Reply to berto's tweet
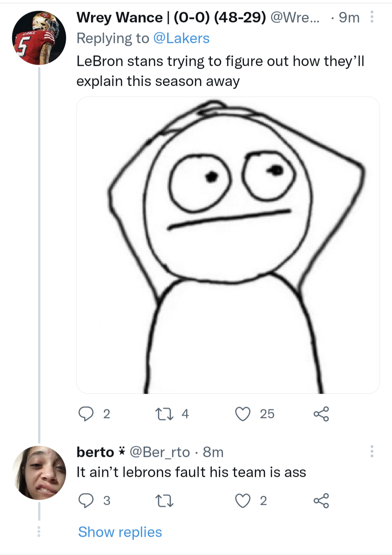The width and height of the screenshot is (392, 555). click(x=86, y=501)
